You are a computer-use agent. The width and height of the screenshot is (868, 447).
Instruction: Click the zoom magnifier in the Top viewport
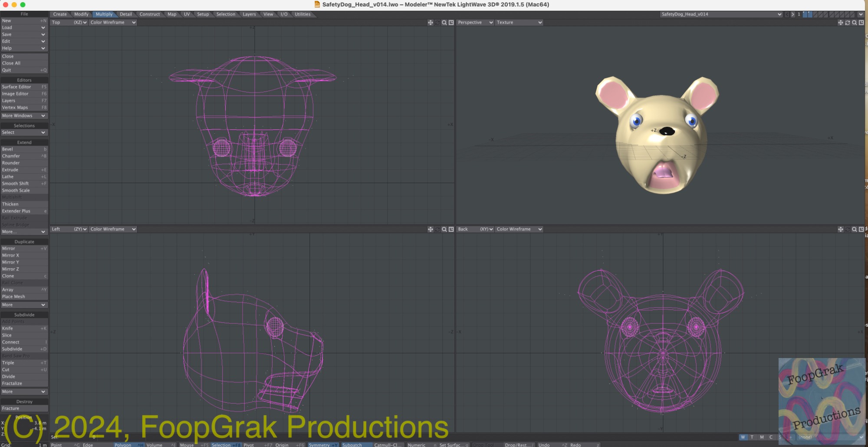(444, 23)
